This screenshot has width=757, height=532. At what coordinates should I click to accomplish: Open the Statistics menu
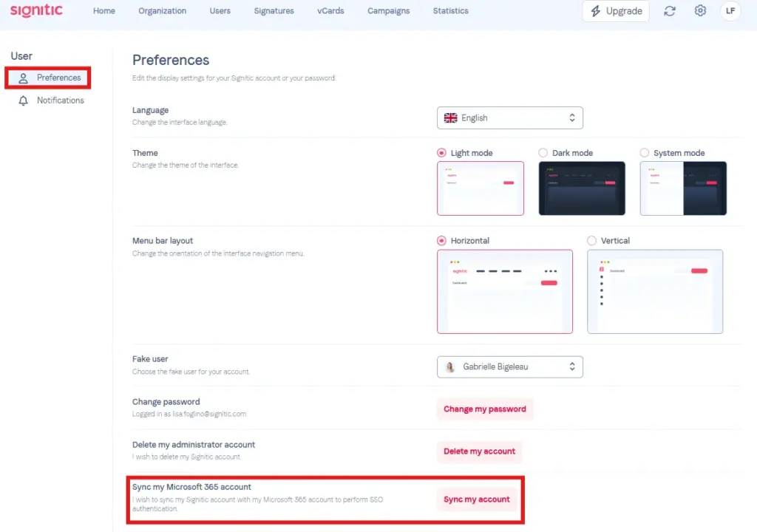pyautogui.click(x=450, y=10)
